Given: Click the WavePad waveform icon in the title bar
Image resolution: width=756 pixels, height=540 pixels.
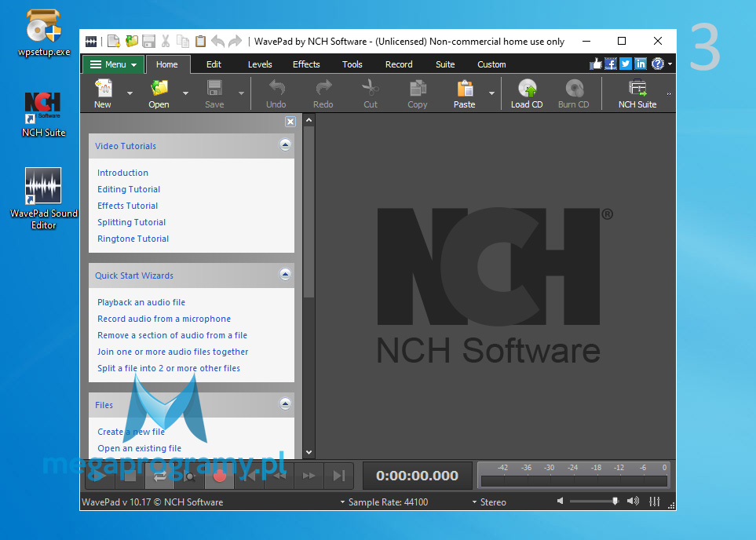Looking at the screenshot, I should point(91,42).
